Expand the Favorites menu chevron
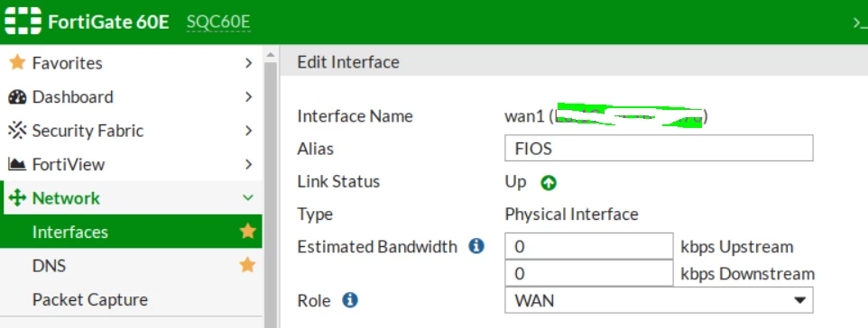868x328 pixels. pos(248,63)
